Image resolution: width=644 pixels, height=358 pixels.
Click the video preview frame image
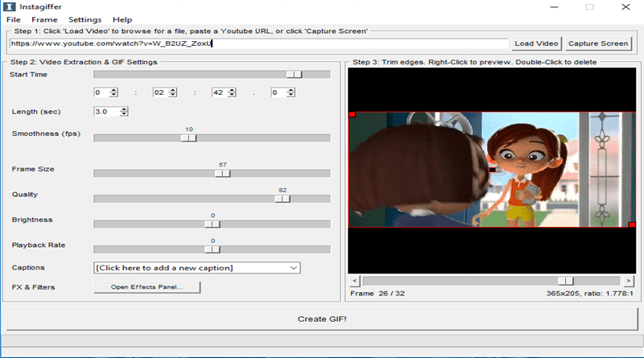492,170
